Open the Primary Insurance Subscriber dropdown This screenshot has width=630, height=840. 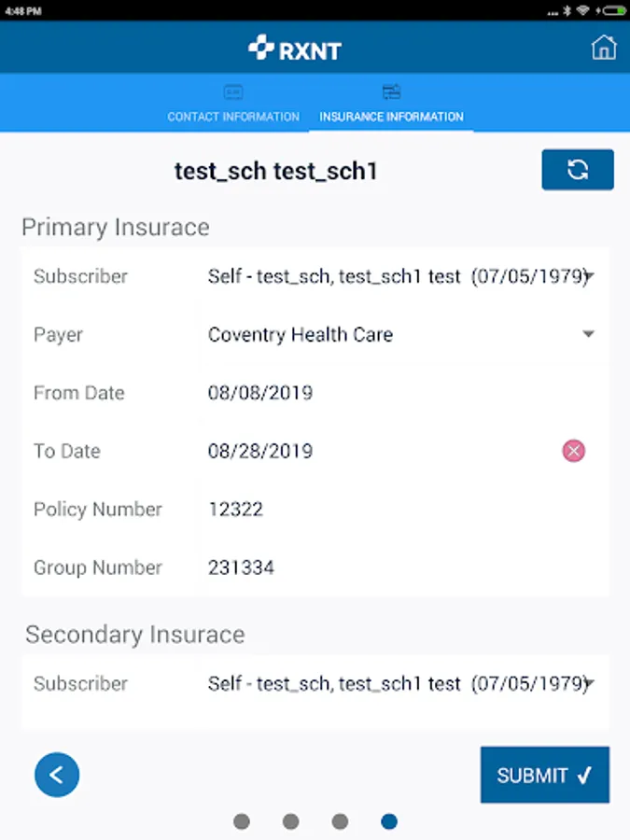401,276
